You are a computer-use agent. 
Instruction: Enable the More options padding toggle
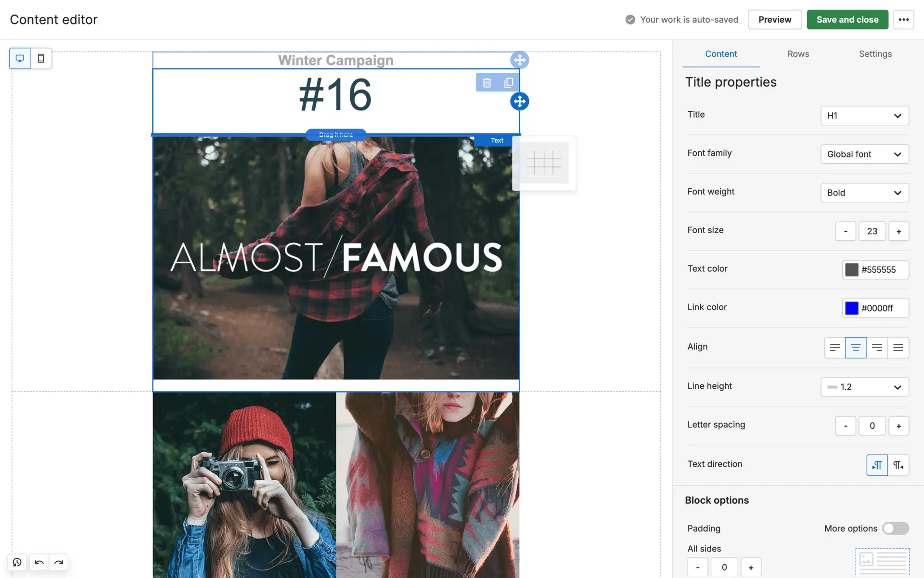[x=895, y=528]
